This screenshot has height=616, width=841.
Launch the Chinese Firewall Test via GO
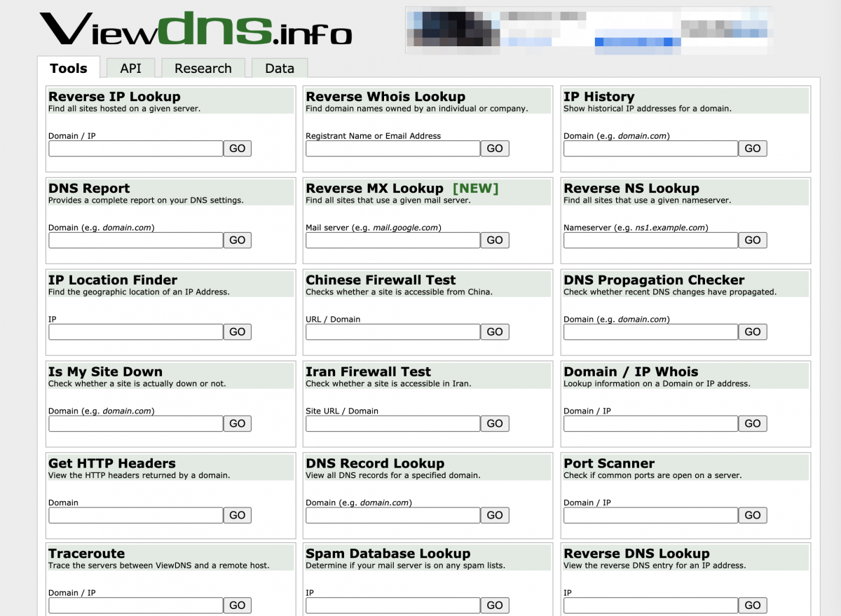(495, 331)
